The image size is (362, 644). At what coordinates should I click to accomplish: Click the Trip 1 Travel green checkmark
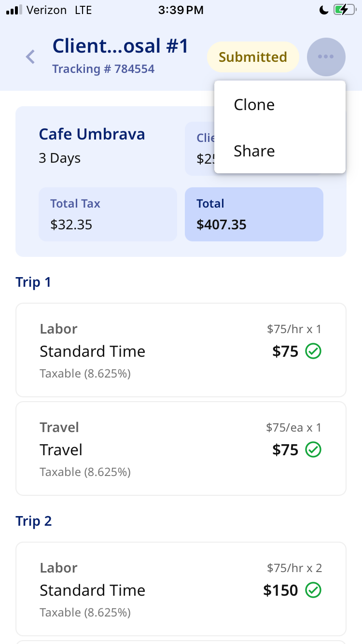313,450
